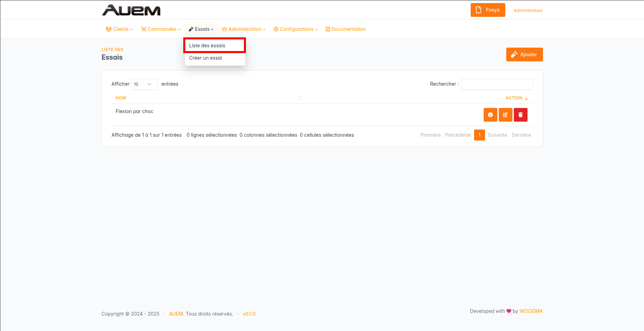Expand the Clients dropdown menu
Viewport: 644px width, 331px height.
[119, 29]
